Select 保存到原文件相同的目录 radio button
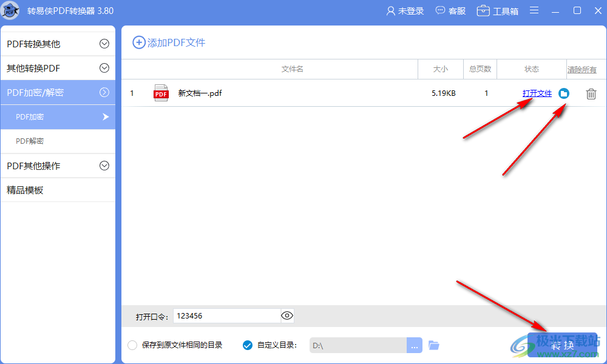This screenshot has height=364, width=607. 132,345
